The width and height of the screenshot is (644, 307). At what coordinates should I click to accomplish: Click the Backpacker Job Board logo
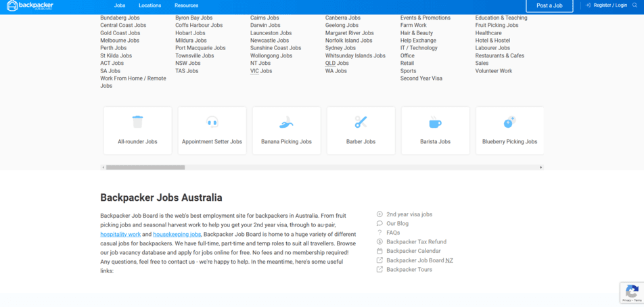pos(30,5)
